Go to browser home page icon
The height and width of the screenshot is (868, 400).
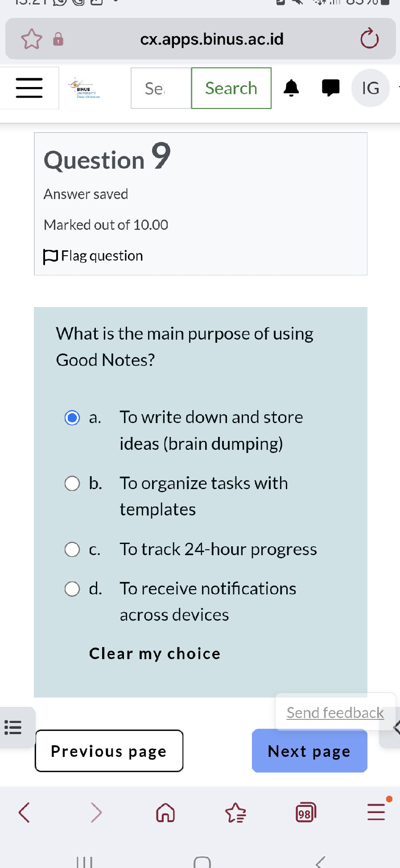click(x=165, y=813)
